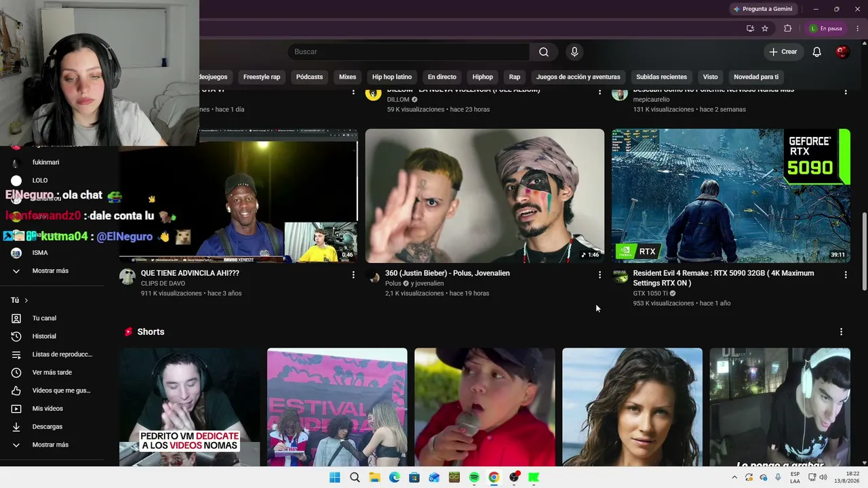Viewport: 868px width, 488px height.
Task: Launch Microsoft Edge from taskbar
Action: coord(395,478)
